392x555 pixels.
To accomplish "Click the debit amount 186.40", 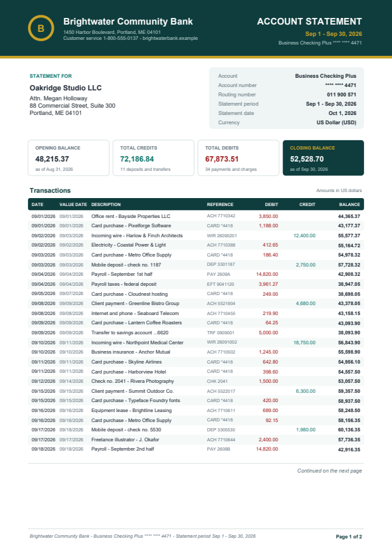I will pos(270,255).
